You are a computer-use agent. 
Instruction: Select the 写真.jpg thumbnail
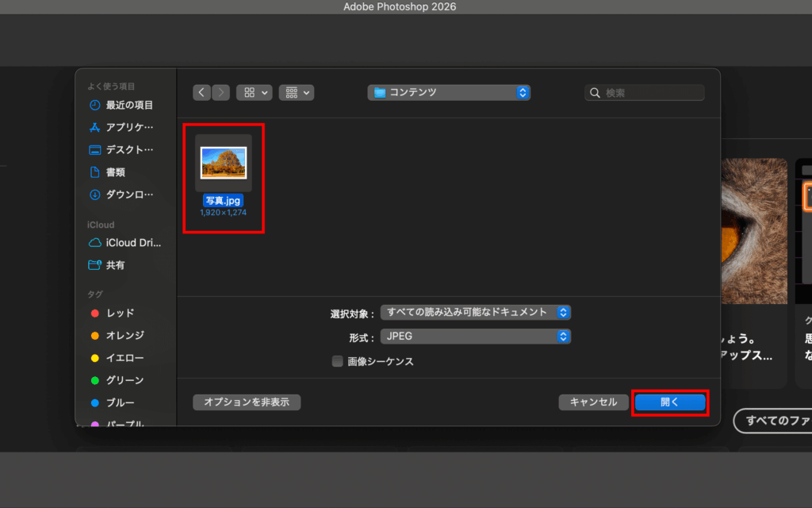(x=224, y=164)
